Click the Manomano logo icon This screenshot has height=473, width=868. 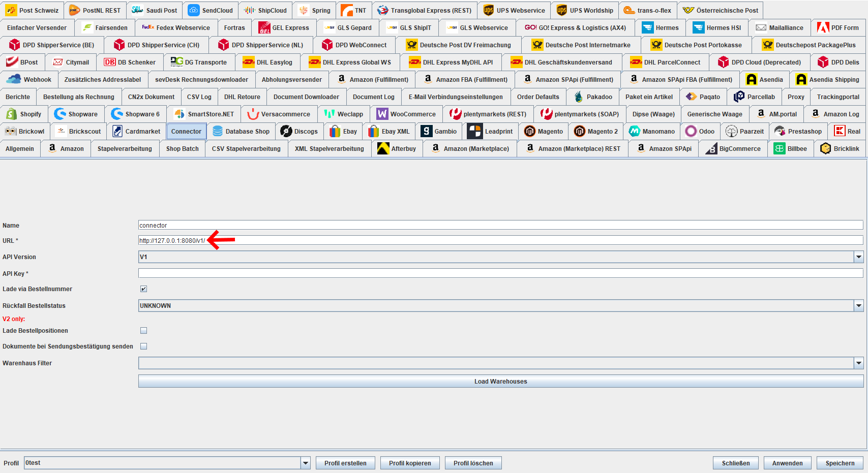click(x=634, y=131)
